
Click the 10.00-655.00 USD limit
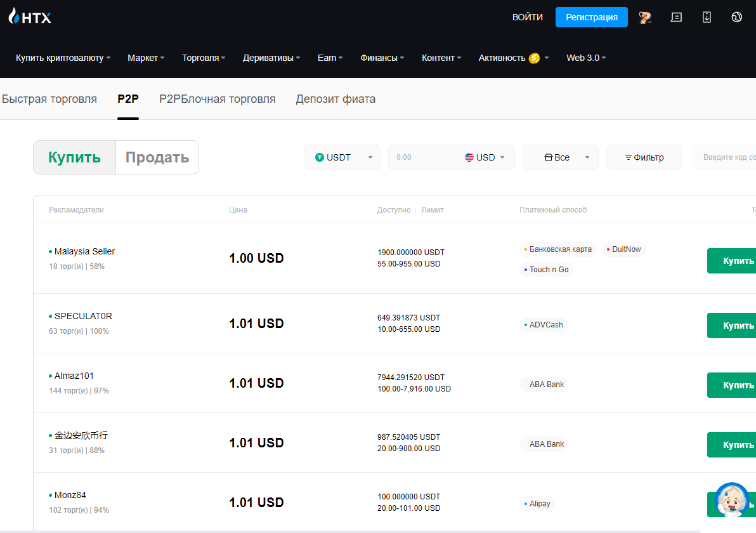coord(409,329)
